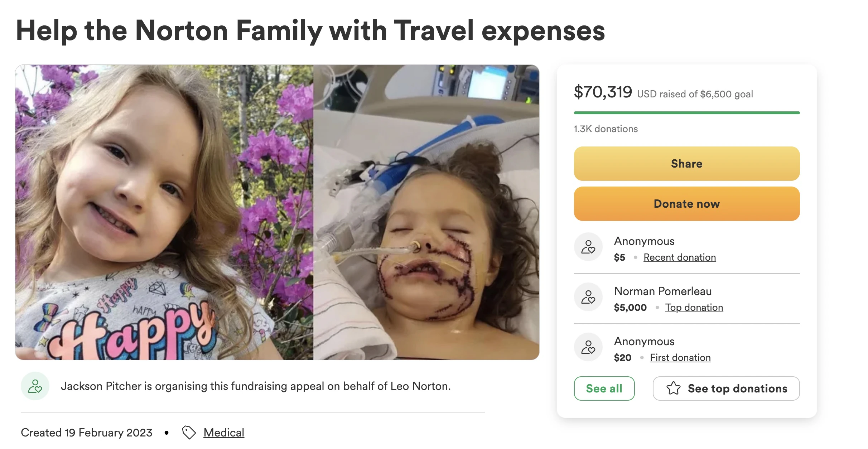
Task: Click the Share button
Action: click(686, 164)
